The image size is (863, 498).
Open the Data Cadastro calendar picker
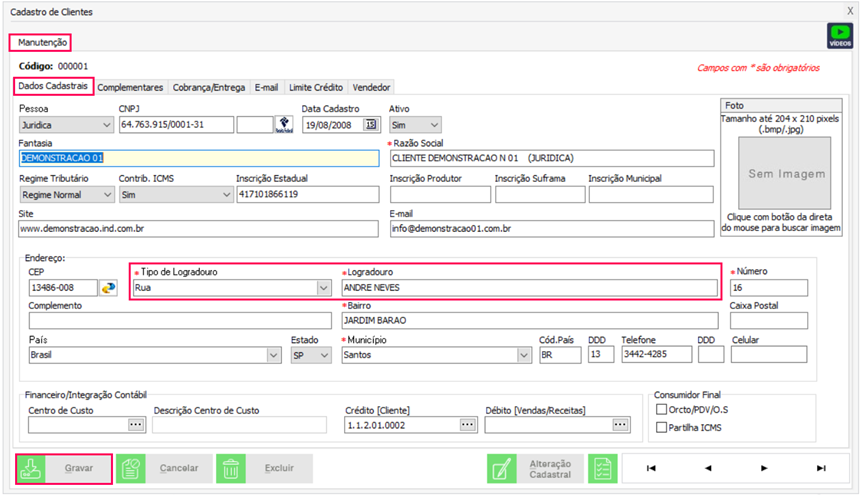coord(371,125)
